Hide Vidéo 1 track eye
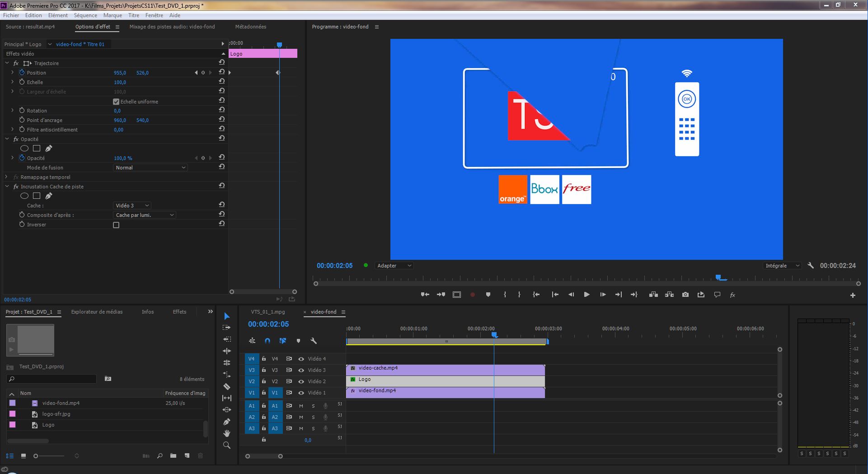 point(301,393)
